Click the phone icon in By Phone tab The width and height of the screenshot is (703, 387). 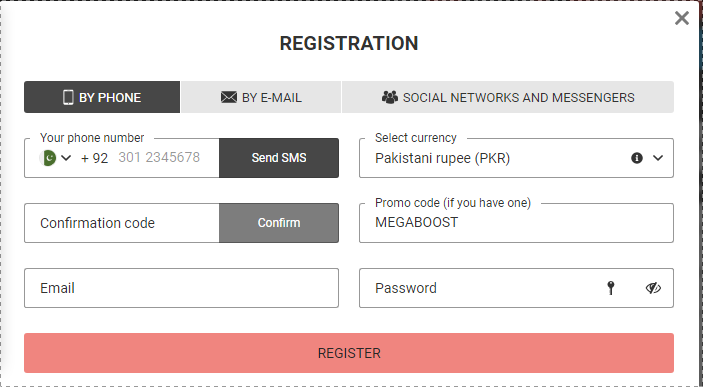(68, 97)
